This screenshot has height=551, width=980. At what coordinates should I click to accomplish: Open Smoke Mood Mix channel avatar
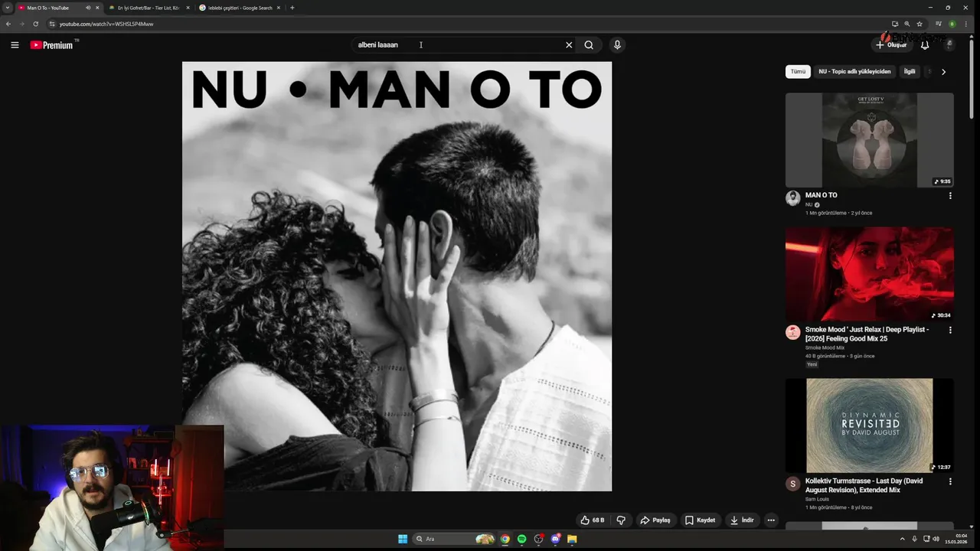pos(793,332)
